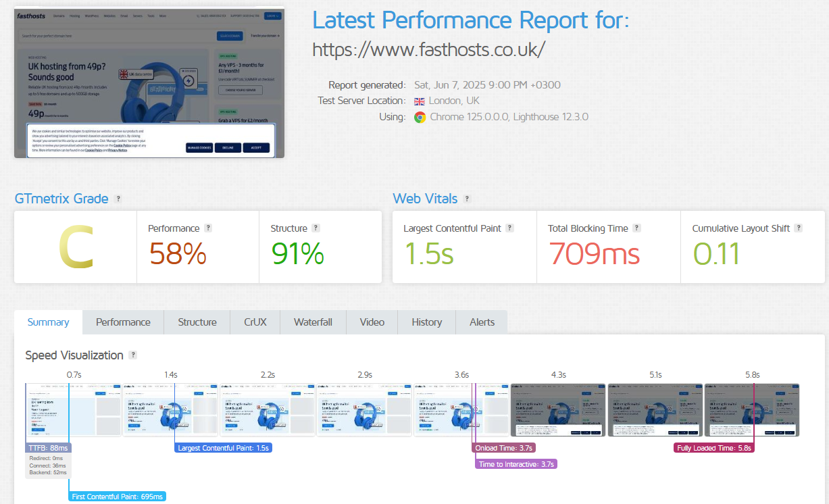Click the Time to Interactive: 3.7s marker
The height and width of the screenshot is (504, 829).
pos(517,464)
